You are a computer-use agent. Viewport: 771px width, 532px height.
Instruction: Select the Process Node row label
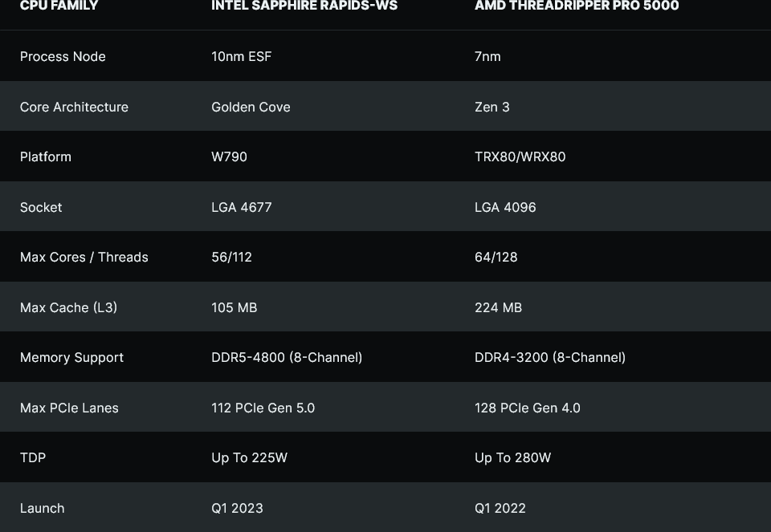coord(63,56)
